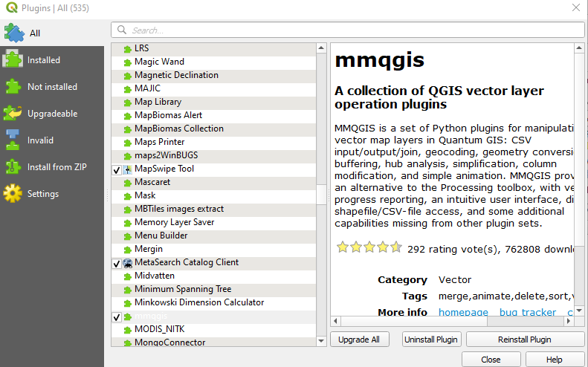Open the Install from ZIP tab
Screen dimensions: 588x367
[x=52, y=167]
